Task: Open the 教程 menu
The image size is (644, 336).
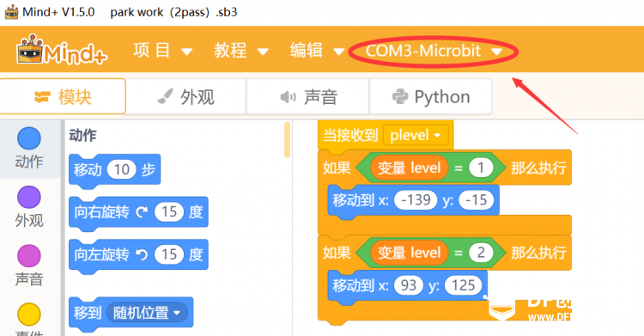Action: coord(241,51)
